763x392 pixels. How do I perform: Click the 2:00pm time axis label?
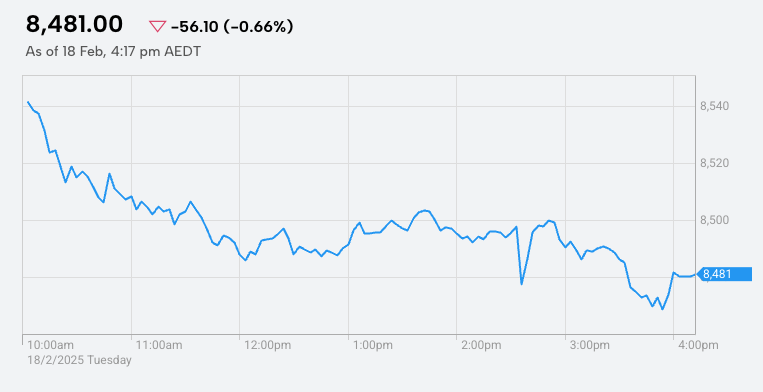(481, 345)
